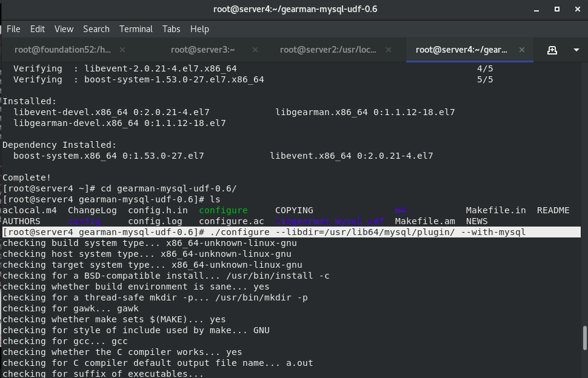Open the Terminal menu
The width and height of the screenshot is (588, 378).
pos(136,29)
